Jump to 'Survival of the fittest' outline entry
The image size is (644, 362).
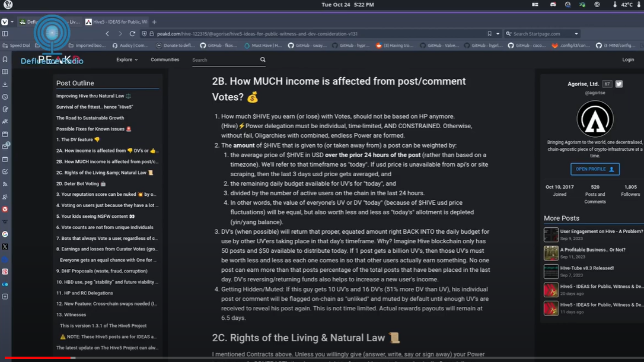click(94, 107)
